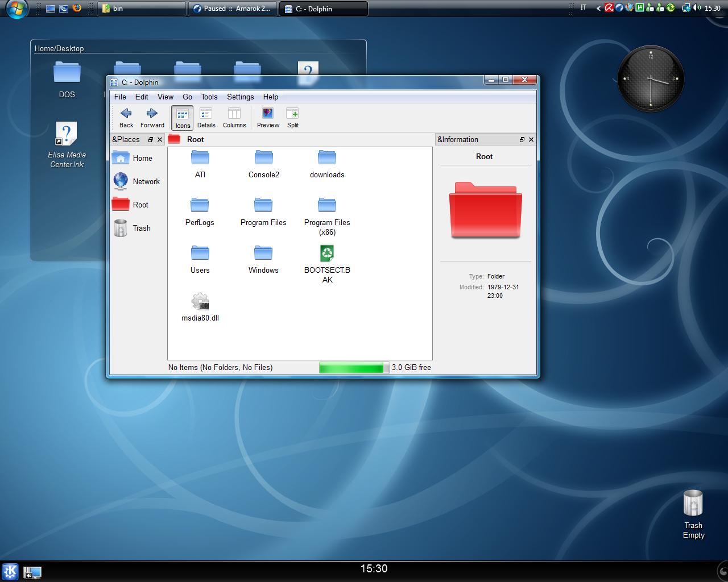Screen dimensions: 728x582
Task: Select Network in the Places panel
Action: 137,181
